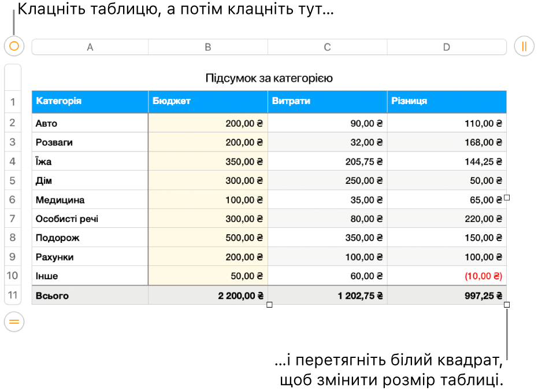The height and width of the screenshot is (392, 538).
Task: Select row 7 header number
Action: [x=13, y=219]
